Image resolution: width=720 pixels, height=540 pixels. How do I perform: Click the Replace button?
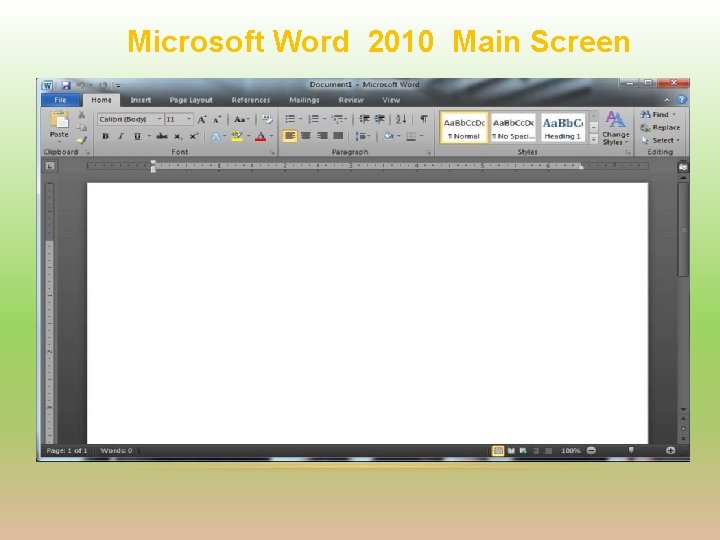coord(660,128)
